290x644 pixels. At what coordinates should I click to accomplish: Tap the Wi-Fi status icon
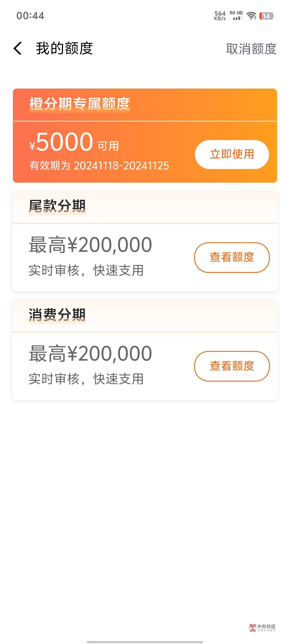click(251, 16)
